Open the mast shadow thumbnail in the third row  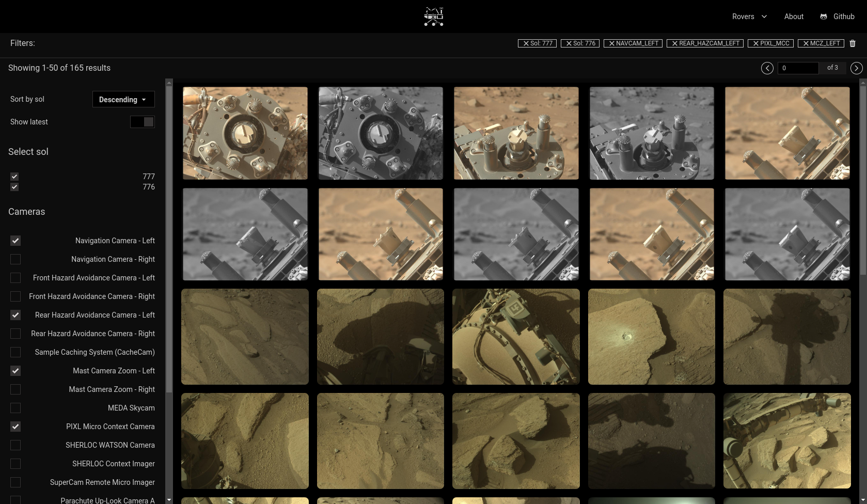point(787,337)
